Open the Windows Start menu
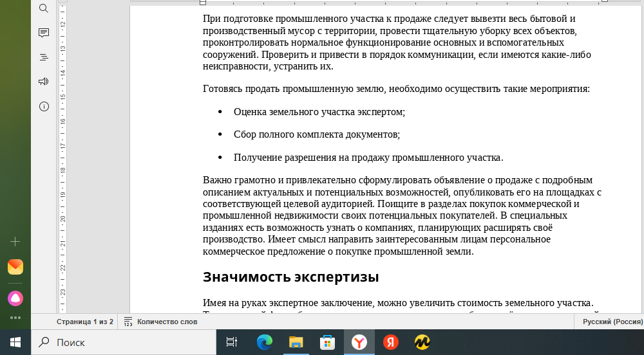The width and height of the screenshot is (644, 355). [x=15, y=342]
